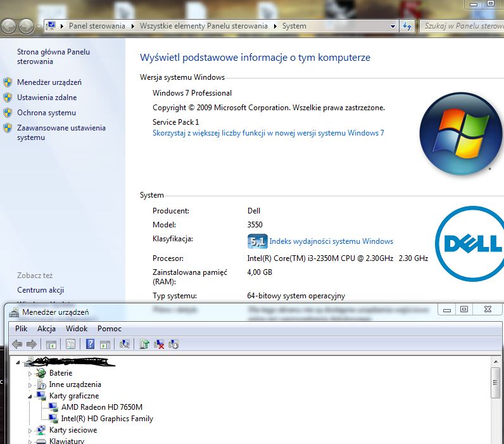
Task: Toggle the console tree pane icon
Action: coord(51,345)
